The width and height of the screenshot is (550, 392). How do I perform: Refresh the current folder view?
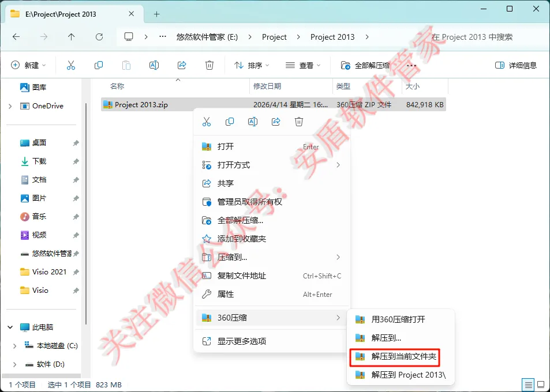[x=99, y=37]
